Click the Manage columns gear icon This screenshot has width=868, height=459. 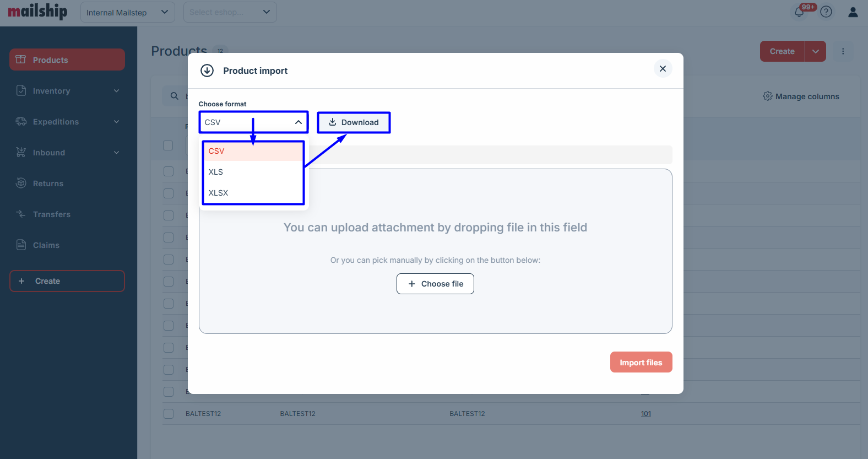[x=767, y=96]
